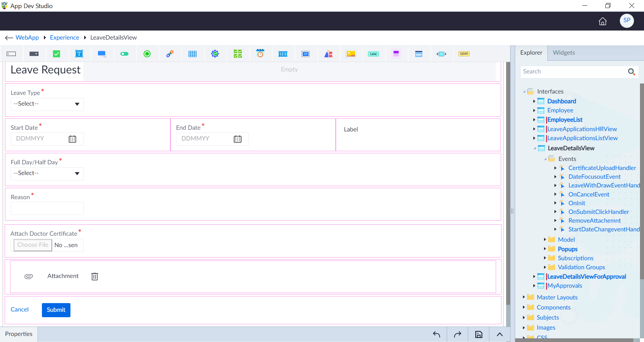The width and height of the screenshot is (644, 342).
Task: Click the undo arrow icon
Action: click(436, 334)
